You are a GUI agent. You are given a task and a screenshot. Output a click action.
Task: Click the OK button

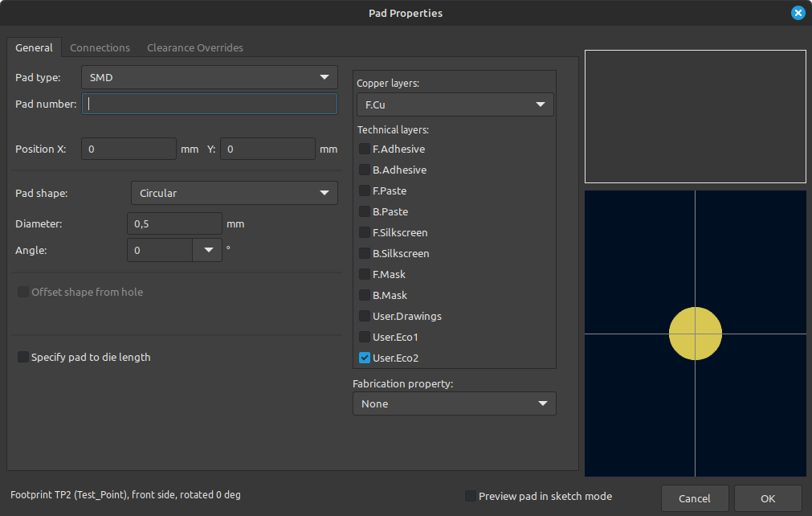click(x=768, y=498)
